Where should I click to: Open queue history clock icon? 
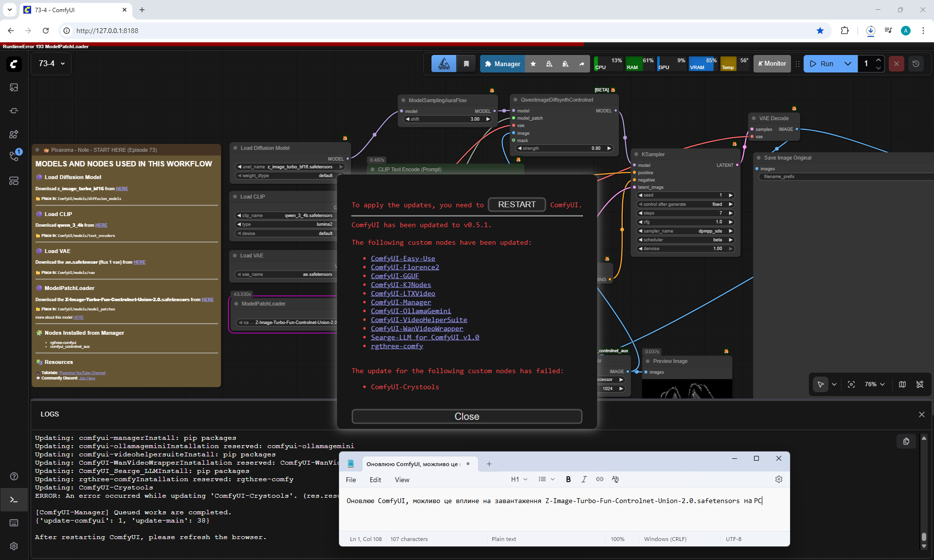[x=916, y=64]
